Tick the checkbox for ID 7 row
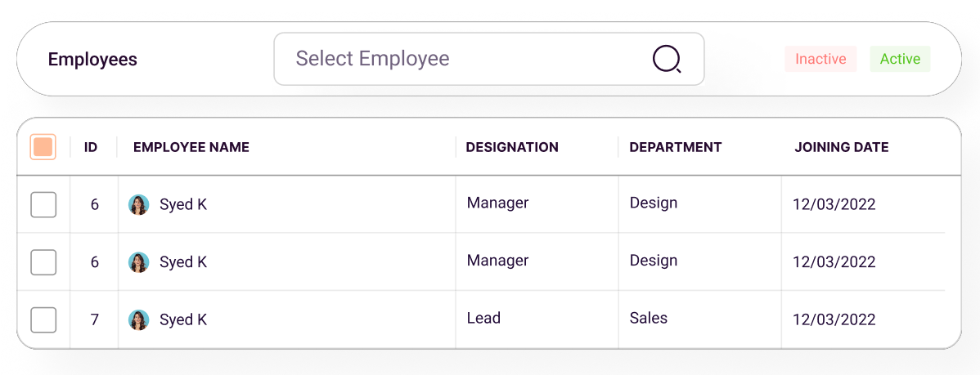 coord(43,319)
